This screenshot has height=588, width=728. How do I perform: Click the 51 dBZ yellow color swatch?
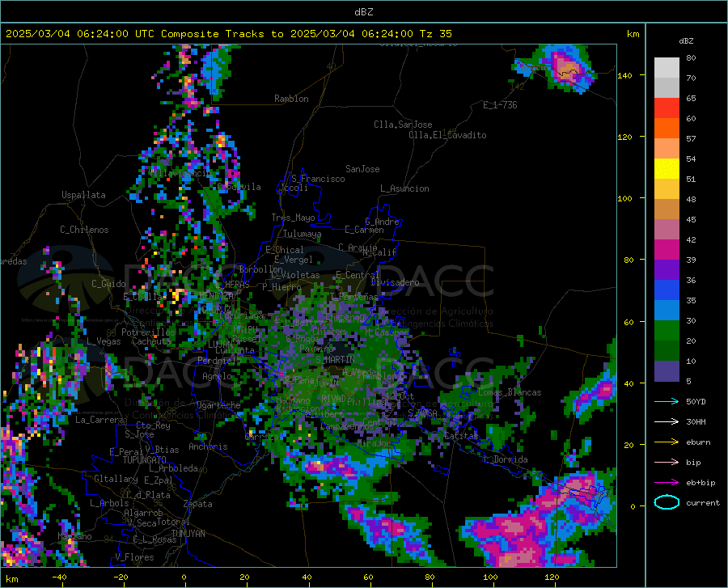coord(667,169)
